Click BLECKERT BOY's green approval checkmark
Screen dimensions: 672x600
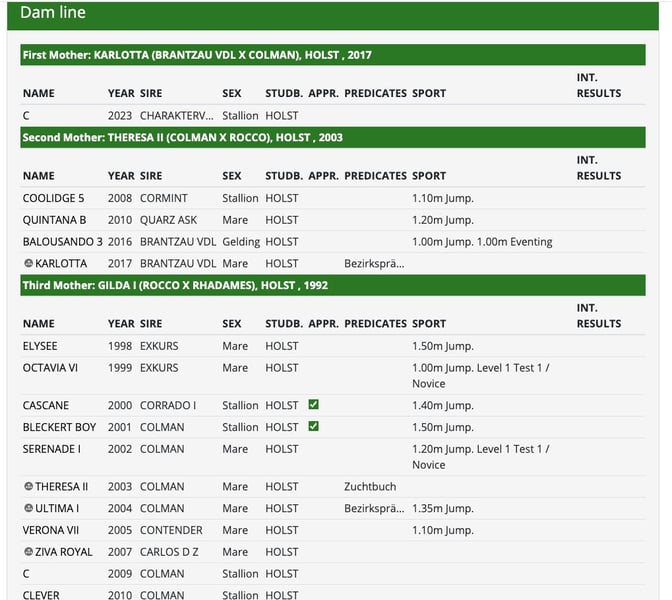314,427
